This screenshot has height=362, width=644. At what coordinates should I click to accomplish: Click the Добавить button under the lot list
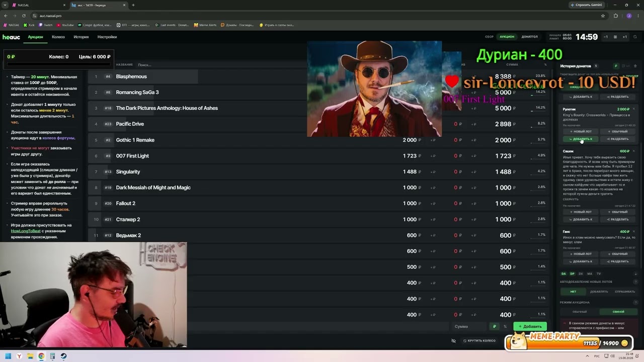pos(530,326)
